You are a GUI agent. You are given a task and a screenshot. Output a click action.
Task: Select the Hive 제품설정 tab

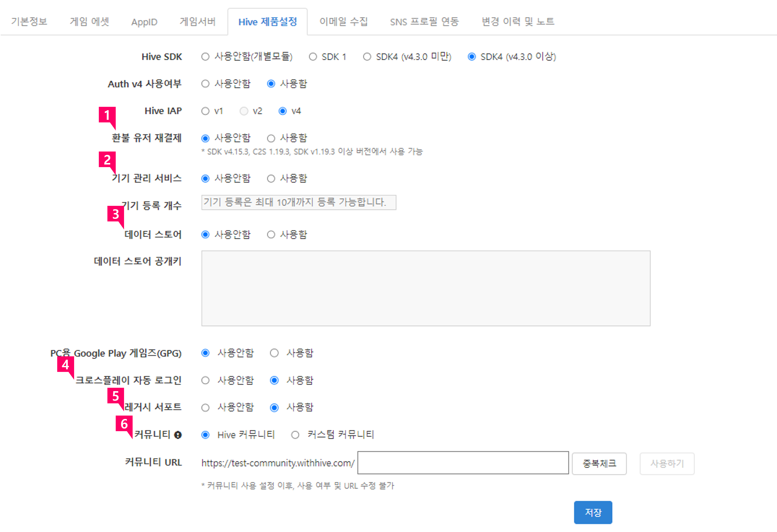pos(268,22)
